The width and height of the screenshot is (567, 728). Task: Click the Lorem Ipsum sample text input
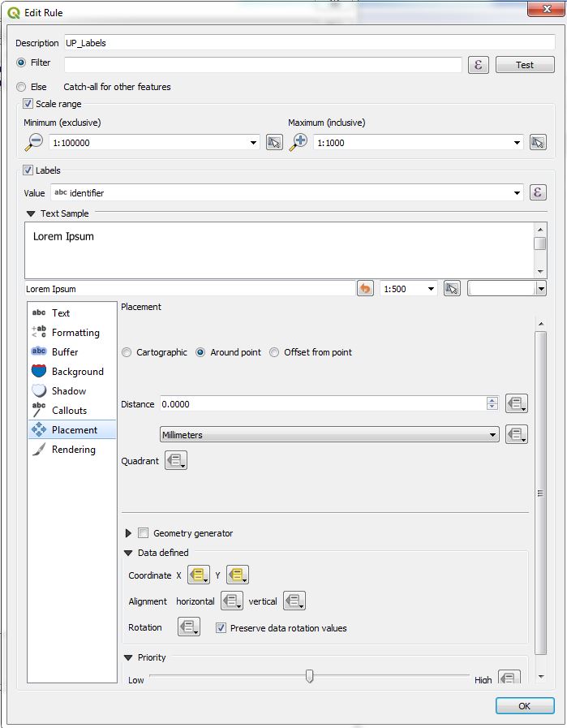click(x=191, y=289)
